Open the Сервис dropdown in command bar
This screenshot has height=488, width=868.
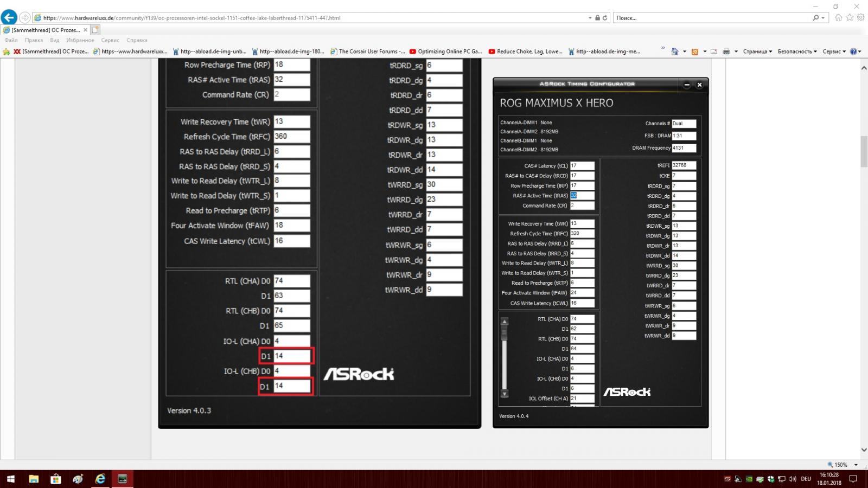tap(834, 52)
